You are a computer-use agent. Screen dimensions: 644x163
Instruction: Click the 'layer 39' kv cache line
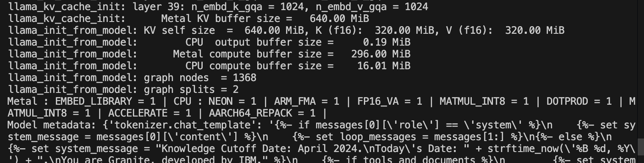(218, 7)
